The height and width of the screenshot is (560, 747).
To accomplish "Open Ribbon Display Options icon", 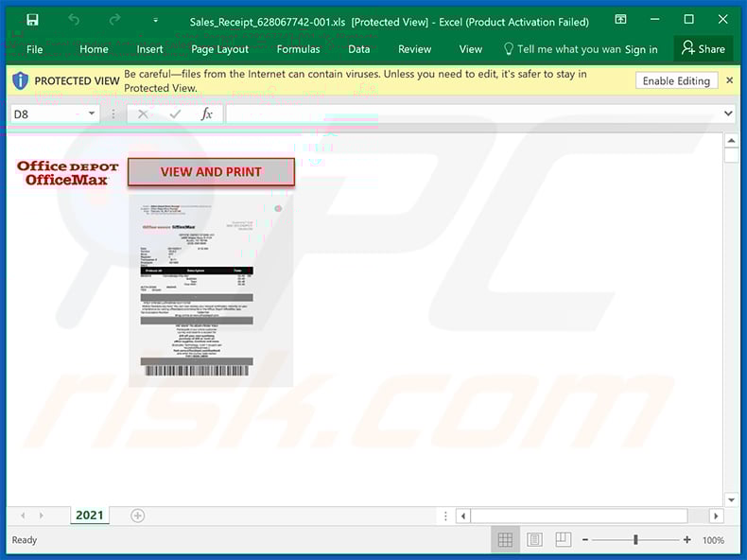I will [x=620, y=19].
